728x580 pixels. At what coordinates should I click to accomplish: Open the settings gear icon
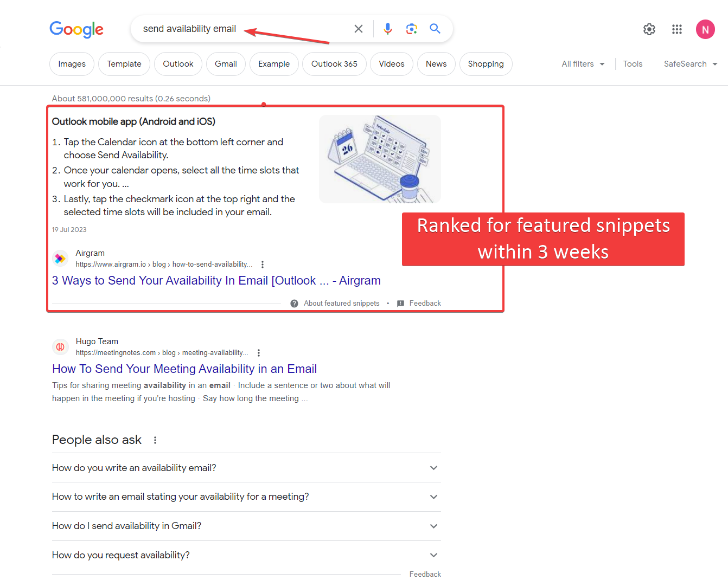[649, 29]
